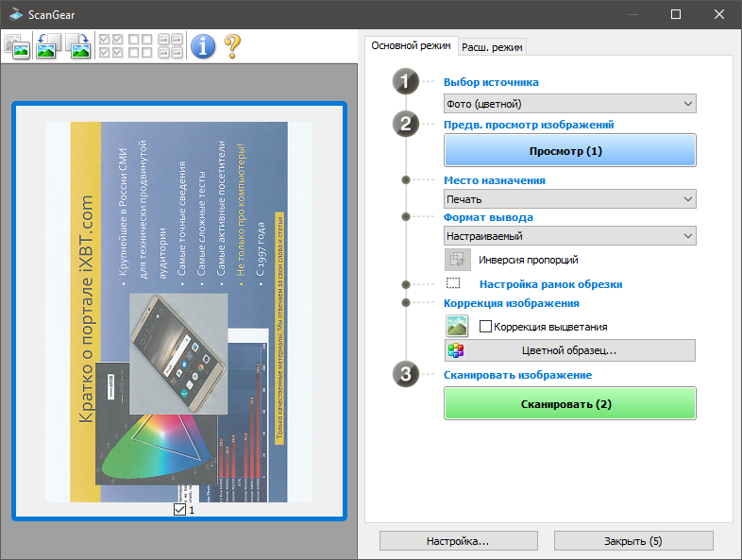Click the Закрыть (5) button
The image size is (742, 560).
click(633, 540)
